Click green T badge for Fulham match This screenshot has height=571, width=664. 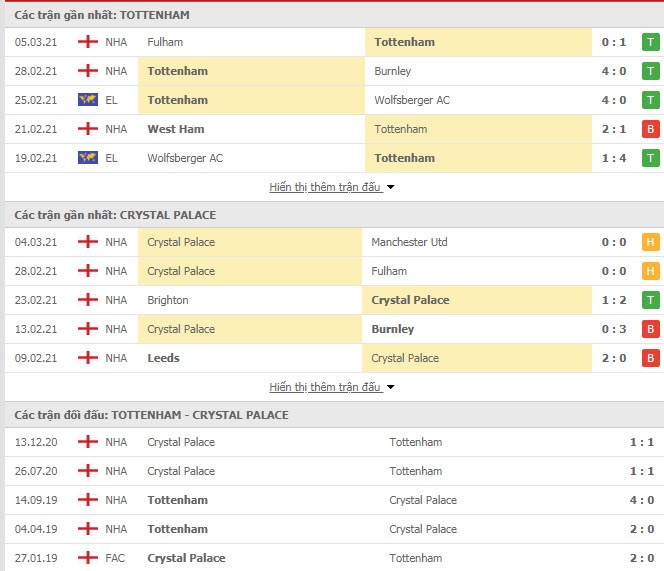[x=650, y=42]
